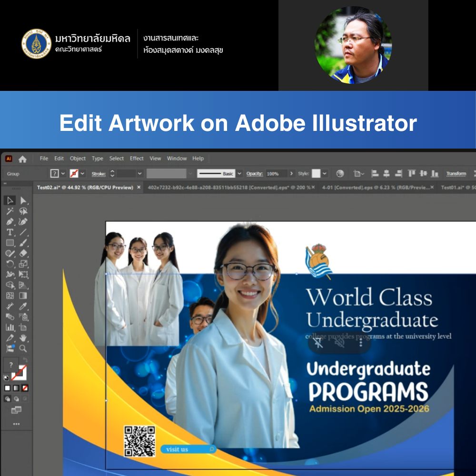Select the Magic Wand tool

10,211
